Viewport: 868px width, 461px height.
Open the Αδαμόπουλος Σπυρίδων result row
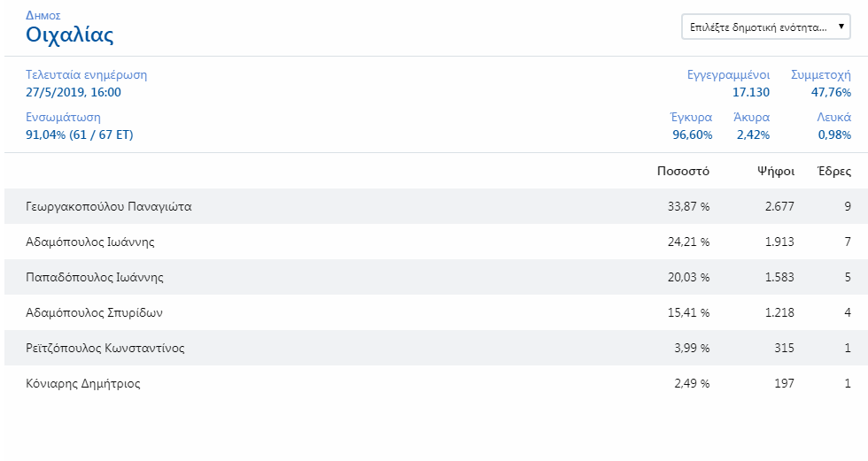pyautogui.click(x=436, y=312)
